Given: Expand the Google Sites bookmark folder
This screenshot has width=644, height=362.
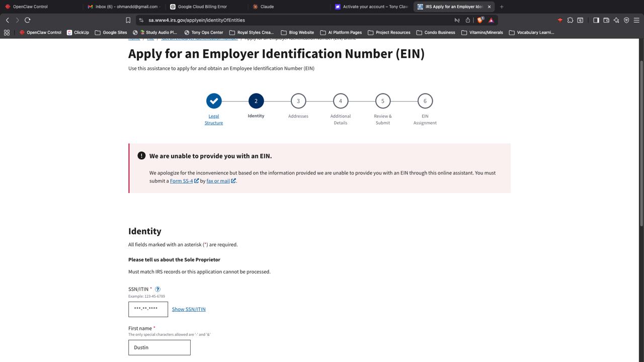Looking at the screenshot, I should 111,33.
